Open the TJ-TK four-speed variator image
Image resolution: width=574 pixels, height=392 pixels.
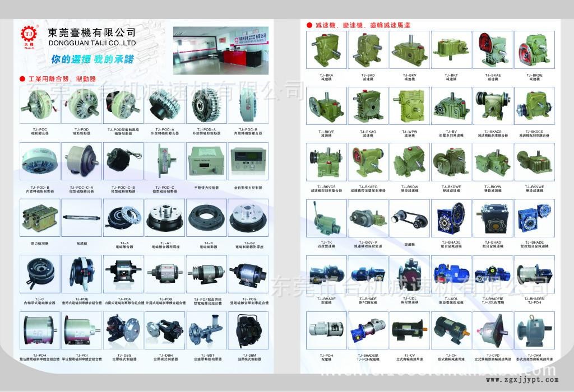coord(326,218)
